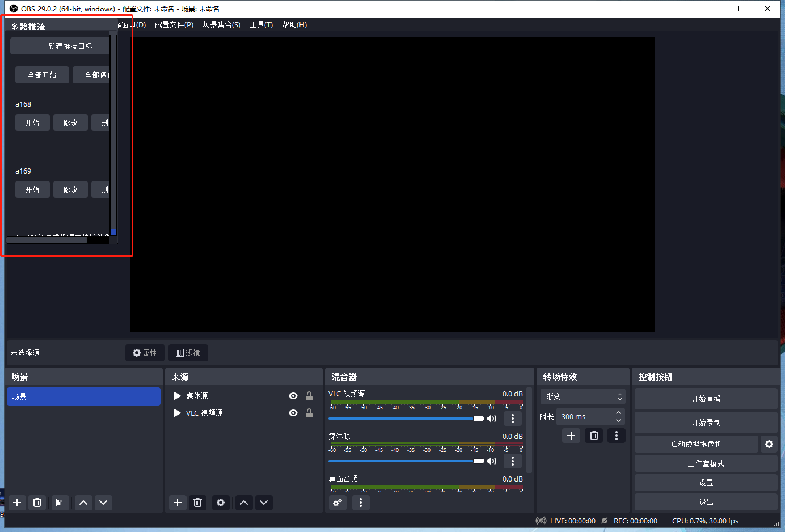Toggle lock for 媒体源 source
The width and height of the screenshot is (785, 532).
pos(309,396)
